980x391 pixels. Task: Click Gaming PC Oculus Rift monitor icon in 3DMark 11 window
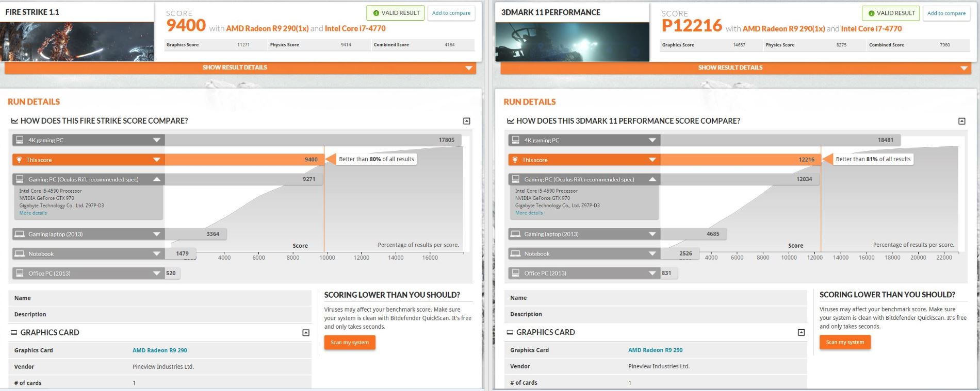point(515,179)
